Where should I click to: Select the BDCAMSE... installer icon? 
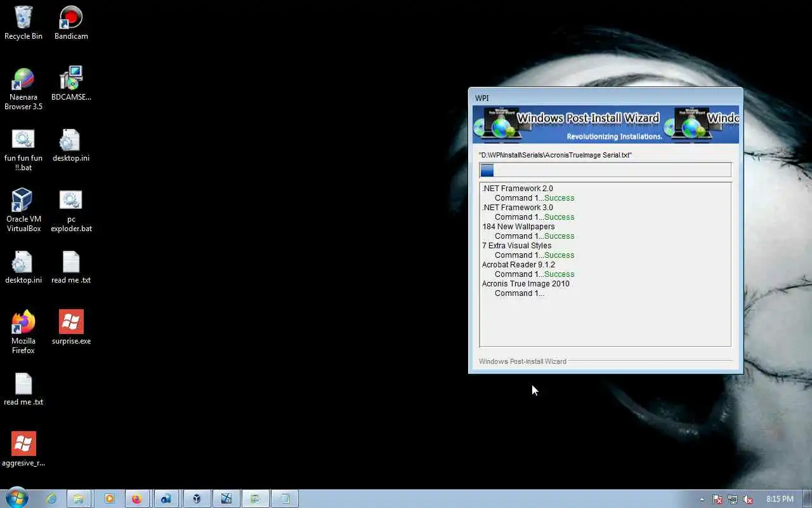(x=71, y=84)
